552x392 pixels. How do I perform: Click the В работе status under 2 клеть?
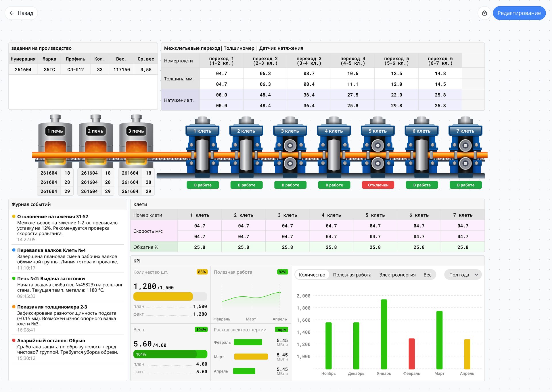(x=247, y=185)
